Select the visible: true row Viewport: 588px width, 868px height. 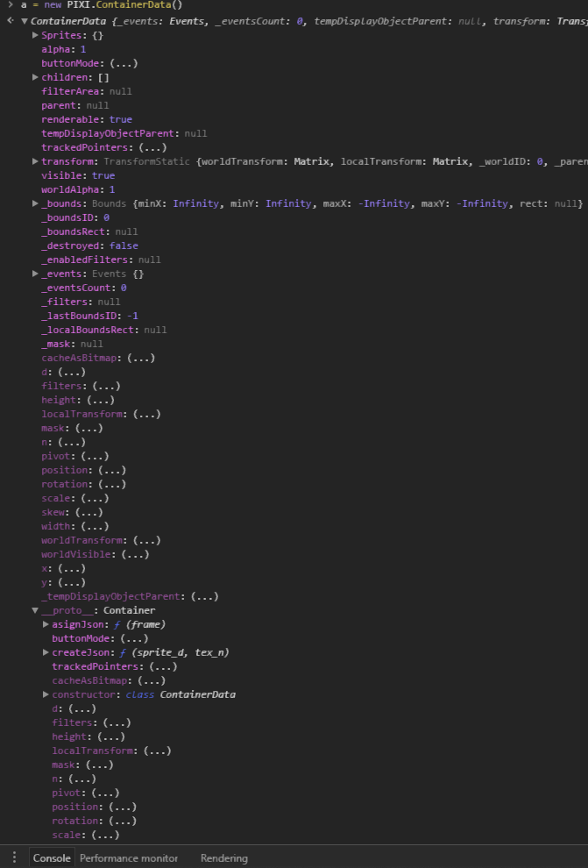(78, 175)
